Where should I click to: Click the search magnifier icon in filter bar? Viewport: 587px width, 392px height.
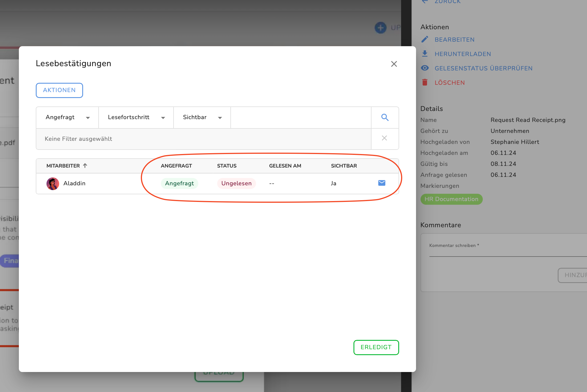[385, 117]
